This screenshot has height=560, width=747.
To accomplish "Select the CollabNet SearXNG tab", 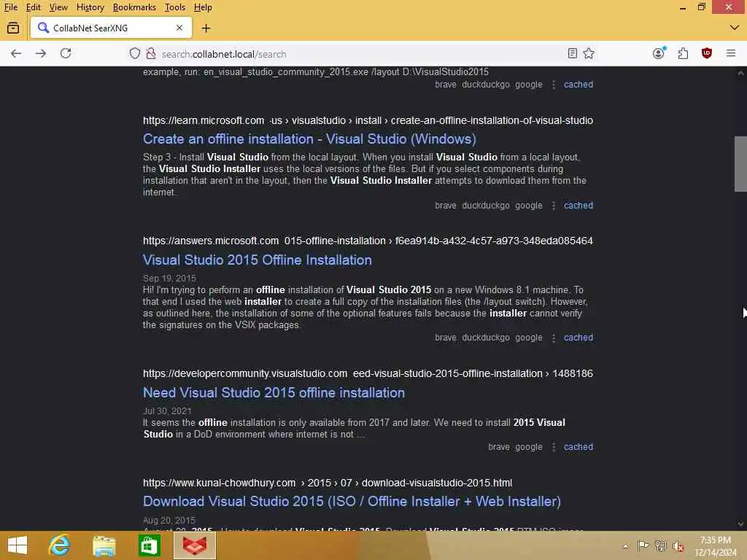I will point(111,28).
